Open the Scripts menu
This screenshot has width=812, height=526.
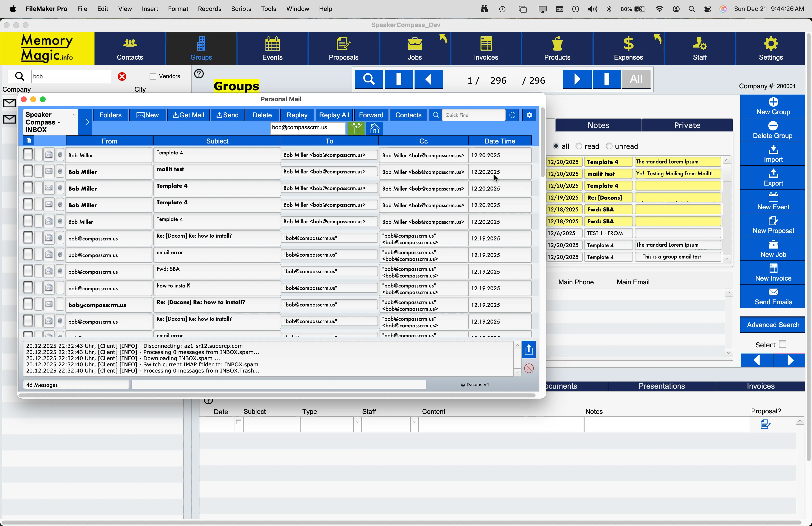[x=241, y=9]
